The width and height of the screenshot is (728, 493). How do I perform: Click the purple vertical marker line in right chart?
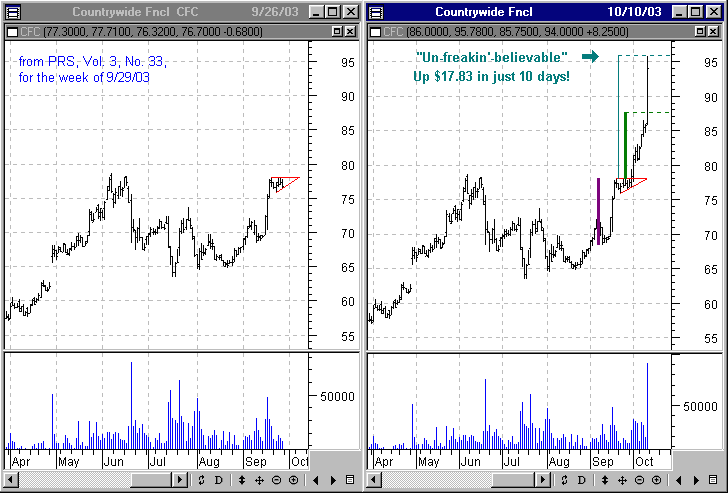coord(598,211)
